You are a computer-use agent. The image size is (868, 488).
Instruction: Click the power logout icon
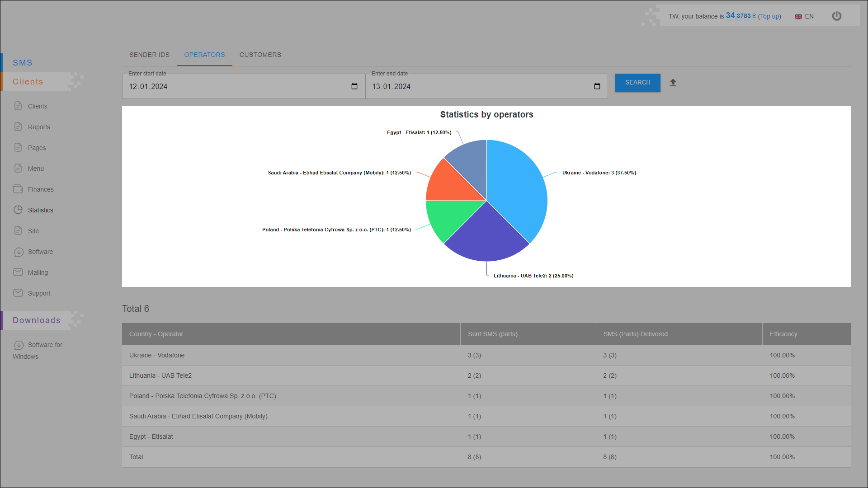tap(837, 16)
